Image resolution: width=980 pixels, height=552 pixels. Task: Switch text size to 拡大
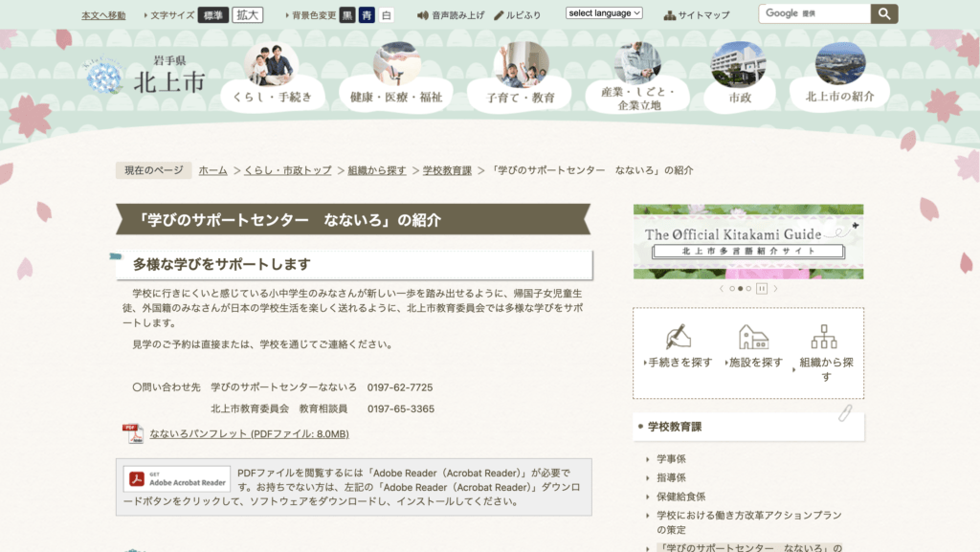click(246, 14)
